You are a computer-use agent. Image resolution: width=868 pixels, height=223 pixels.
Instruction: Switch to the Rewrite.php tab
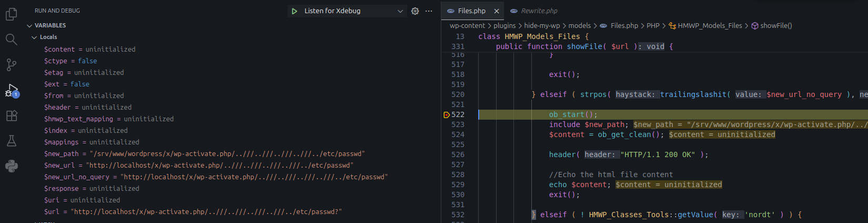click(539, 11)
